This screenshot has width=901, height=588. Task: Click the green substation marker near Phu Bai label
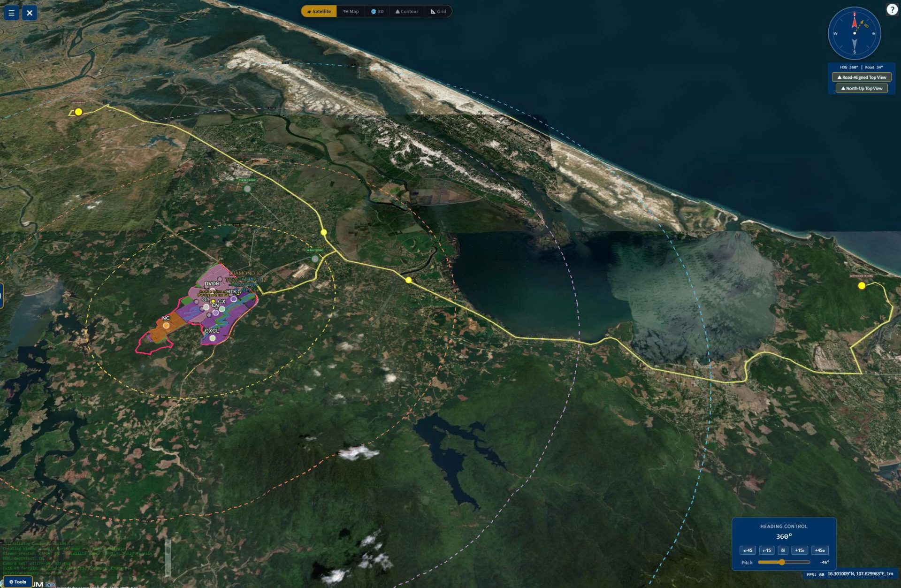(247, 189)
